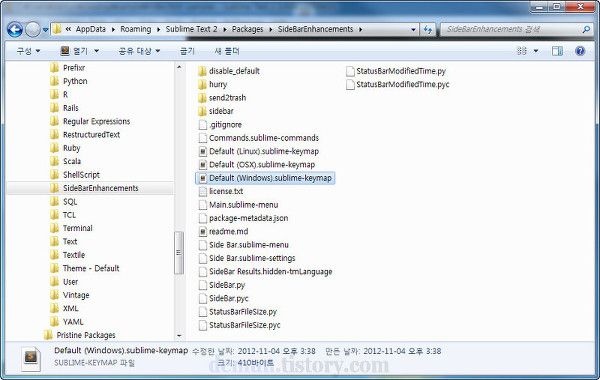The width and height of the screenshot is (600, 380).
Task: Open the dropdown arrow next to 열기
Action: pos(96,51)
